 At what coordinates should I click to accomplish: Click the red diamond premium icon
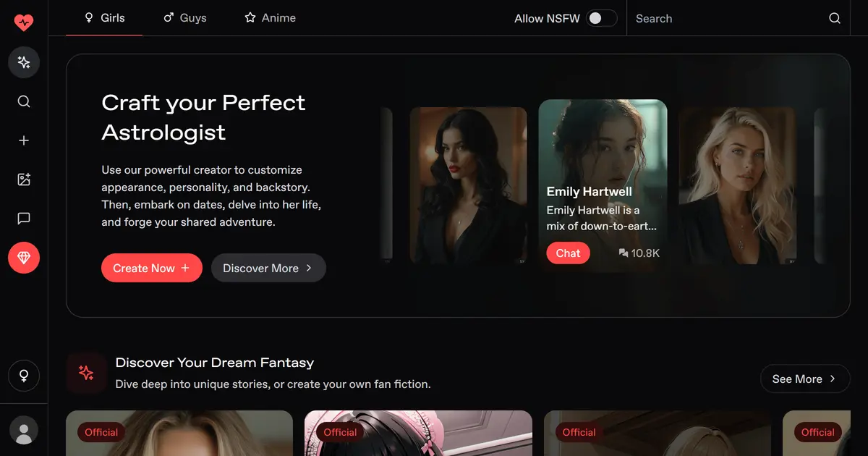(x=24, y=258)
